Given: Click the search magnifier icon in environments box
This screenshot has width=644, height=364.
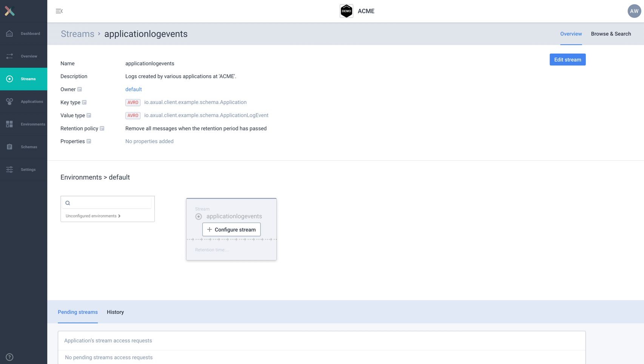Looking at the screenshot, I should [68, 203].
